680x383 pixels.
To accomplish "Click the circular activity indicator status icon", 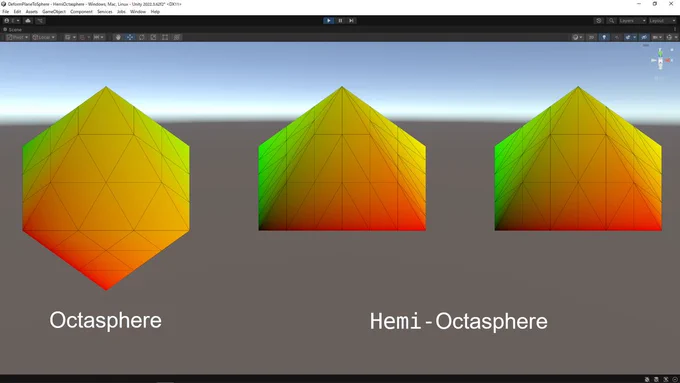I will coord(675,379).
